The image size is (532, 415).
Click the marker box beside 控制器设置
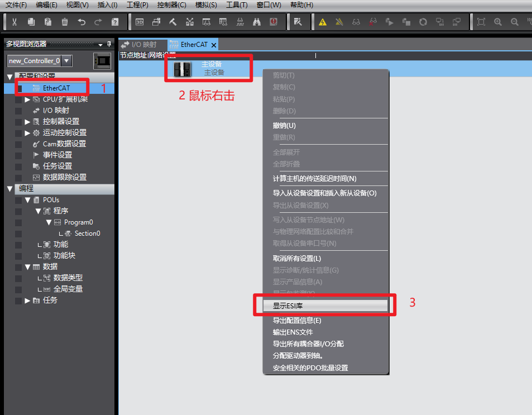pos(18,122)
